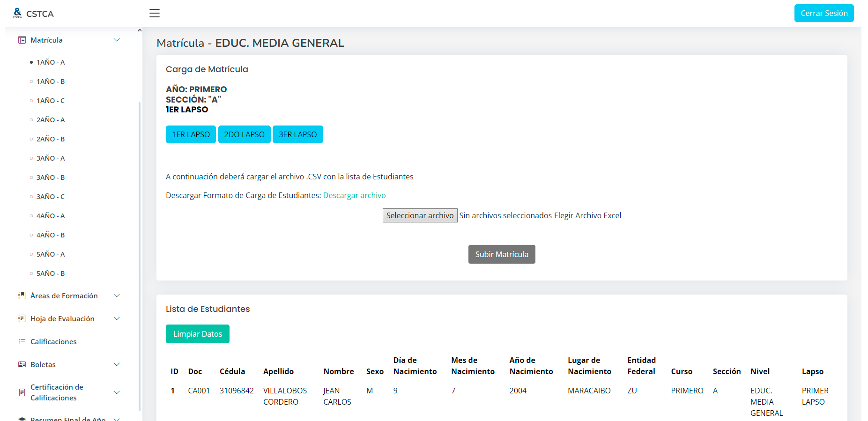Viewport: 868px width, 421px height.
Task: Open 2AÑO - A section
Action: [51, 120]
